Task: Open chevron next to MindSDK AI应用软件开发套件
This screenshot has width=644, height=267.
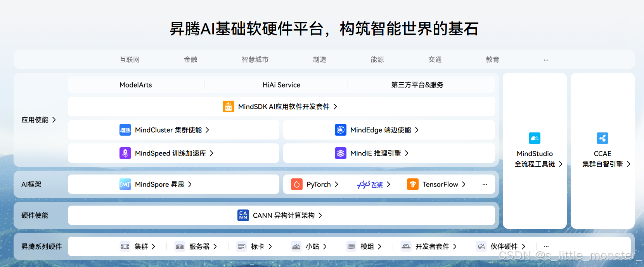Action: [x=336, y=106]
